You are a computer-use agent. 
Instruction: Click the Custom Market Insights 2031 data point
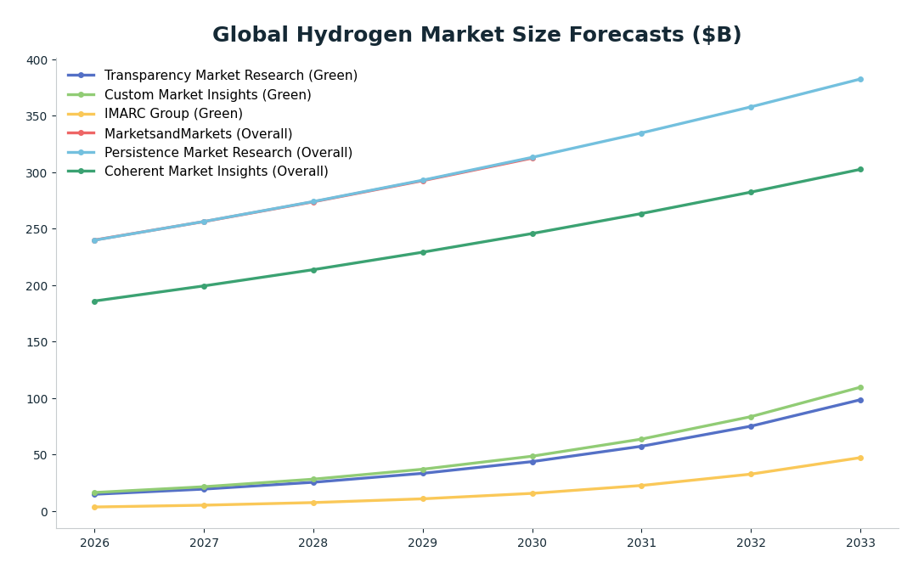(642, 440)
